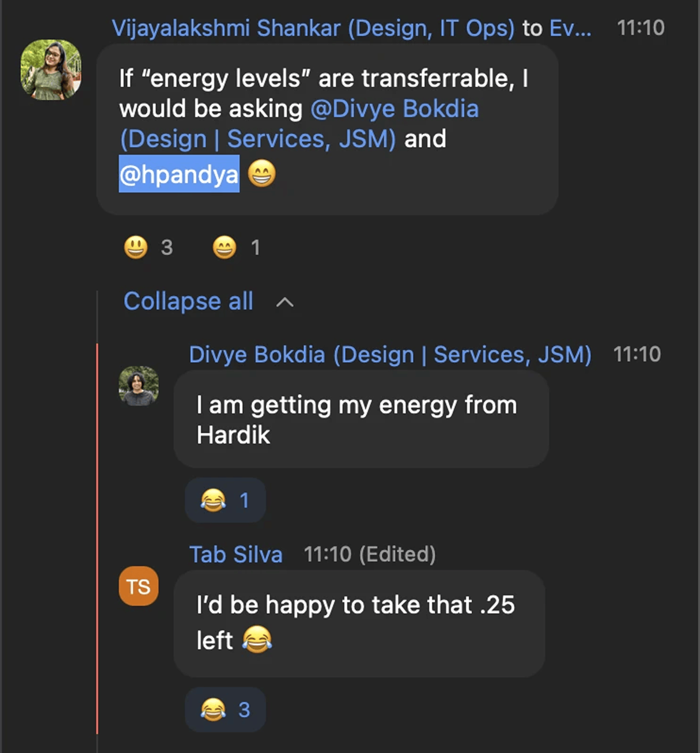Screen dimensions: 700x753
Task: Click the truncated "Ev..." recipient link
Action: (570, 28)
